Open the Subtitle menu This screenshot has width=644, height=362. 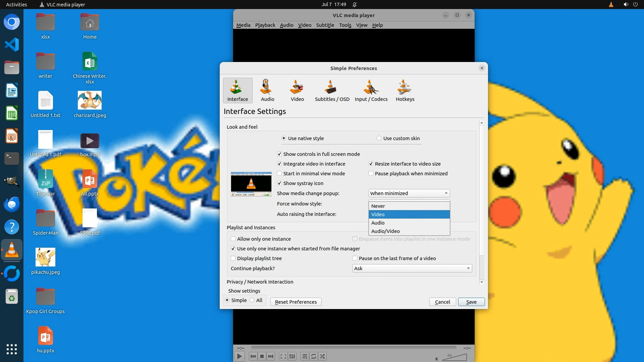(325, 25)
